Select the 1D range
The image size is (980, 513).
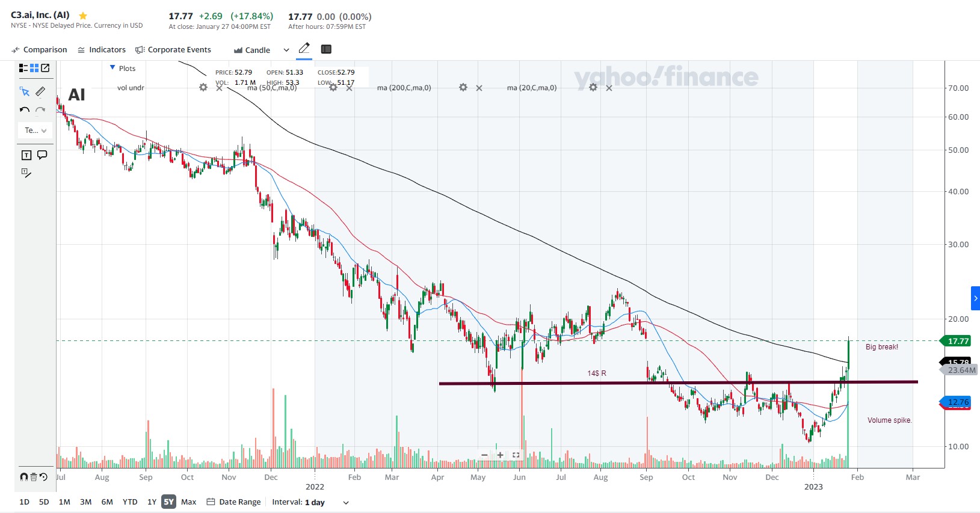click(24, 502)
